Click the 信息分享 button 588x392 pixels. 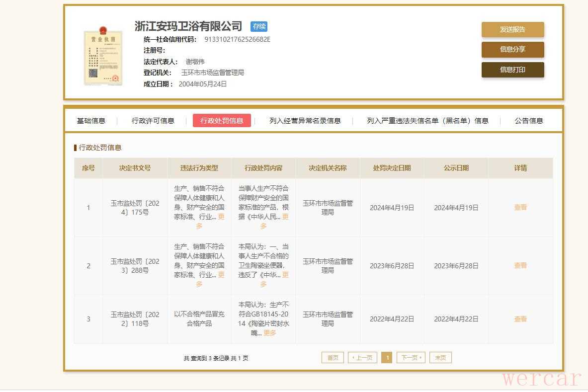coord(512,49)
